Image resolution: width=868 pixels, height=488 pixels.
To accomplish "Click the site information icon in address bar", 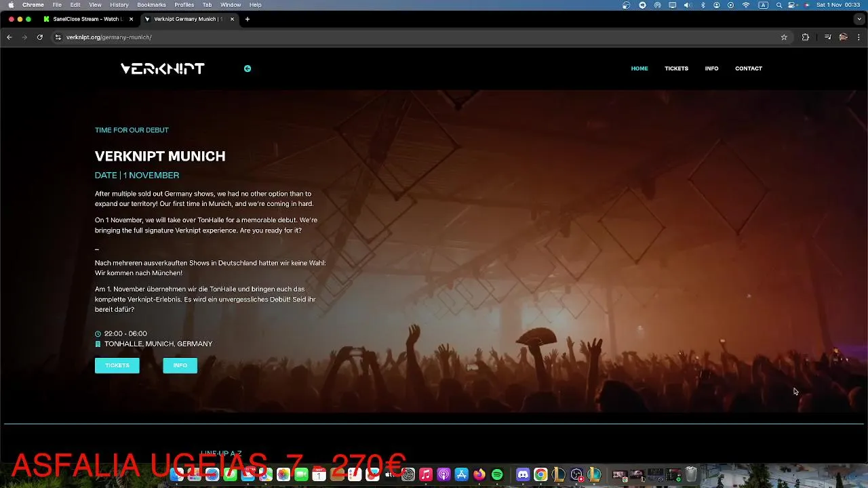I will click(58, 37).
